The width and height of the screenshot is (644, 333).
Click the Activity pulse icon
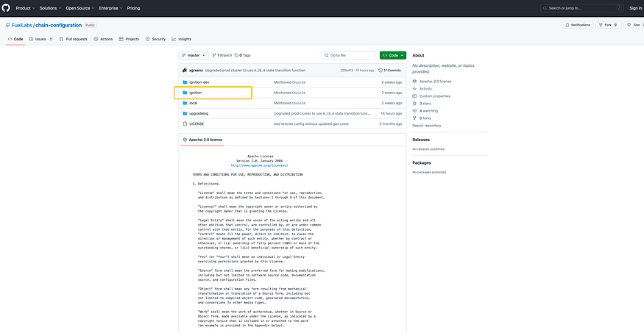pyautogui.click(x=415, y=89)
